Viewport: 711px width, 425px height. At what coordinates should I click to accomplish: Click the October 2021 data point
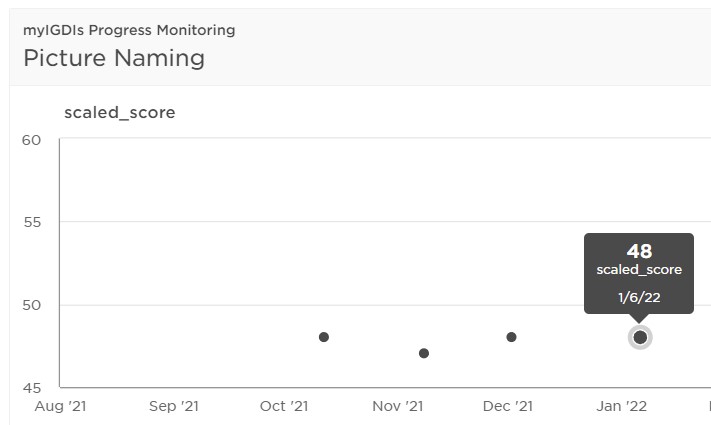324,337
